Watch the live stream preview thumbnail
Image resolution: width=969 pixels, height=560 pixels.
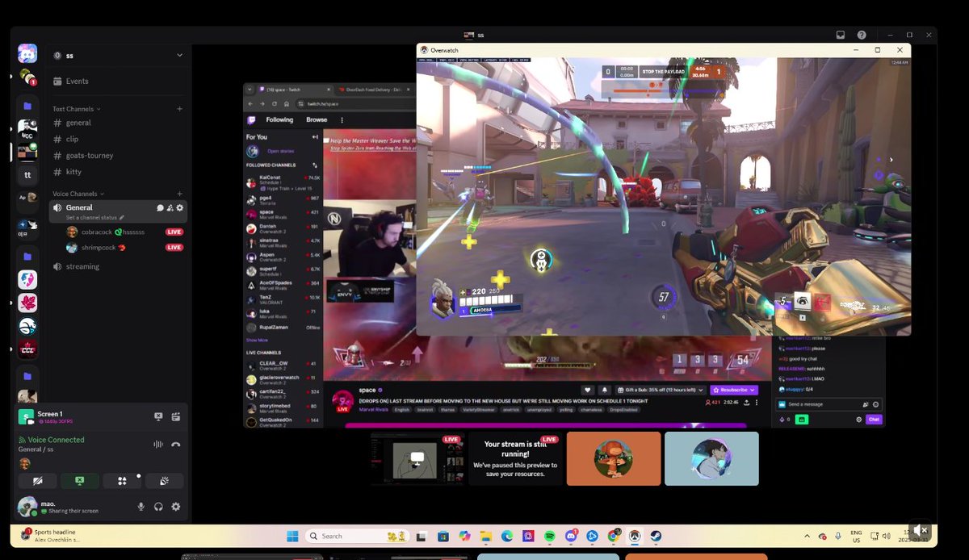(417, 458)
